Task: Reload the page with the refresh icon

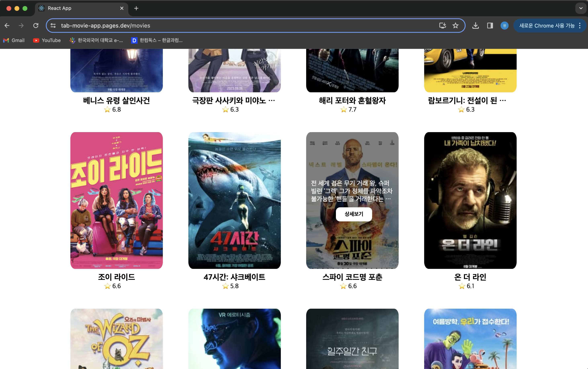Action: (36, 25)
